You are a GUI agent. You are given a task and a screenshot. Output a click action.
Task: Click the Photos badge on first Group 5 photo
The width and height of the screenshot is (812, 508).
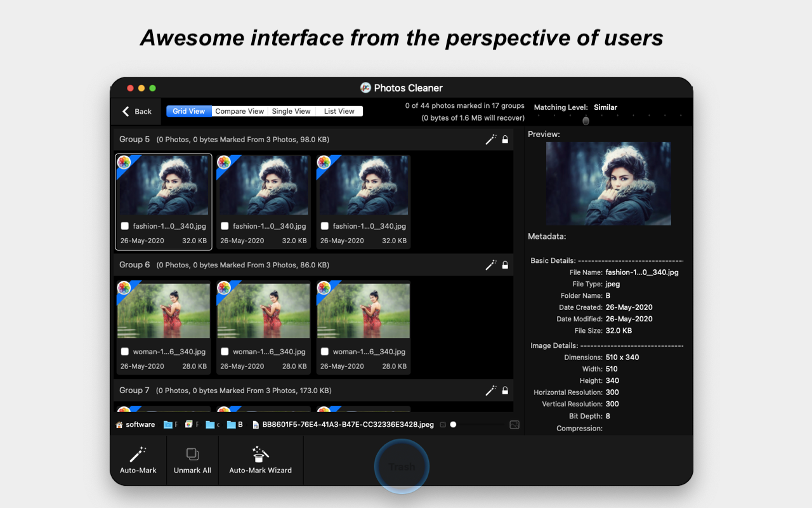[124, 163]
